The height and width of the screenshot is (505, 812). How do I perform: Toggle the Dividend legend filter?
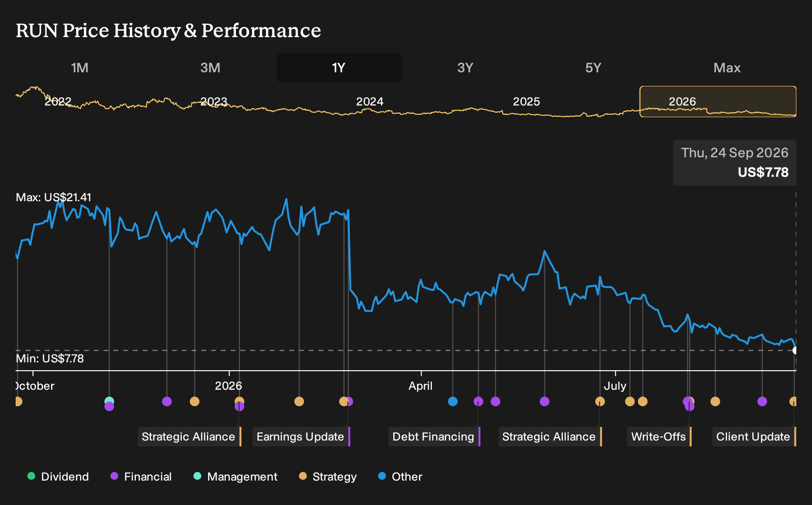[58, 477]
